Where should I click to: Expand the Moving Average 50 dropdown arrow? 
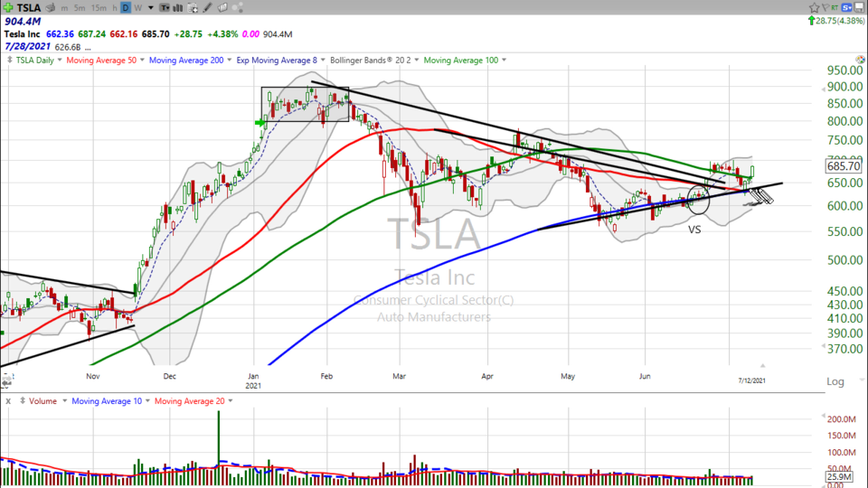tap(142, 61)
